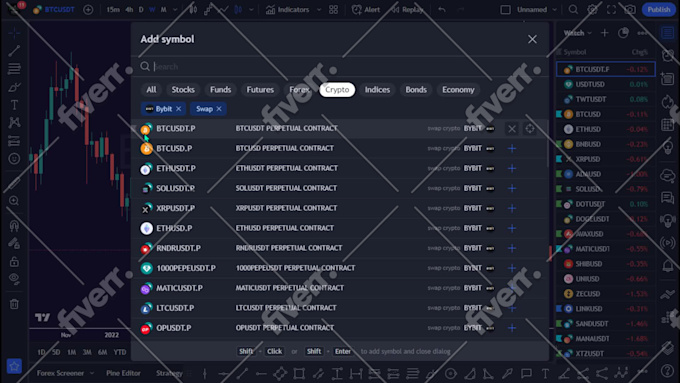This screenshot has height=383, width=680.
Task: Add ETHUSDT.P to the watchlist
Action: (x=512, y=168)
